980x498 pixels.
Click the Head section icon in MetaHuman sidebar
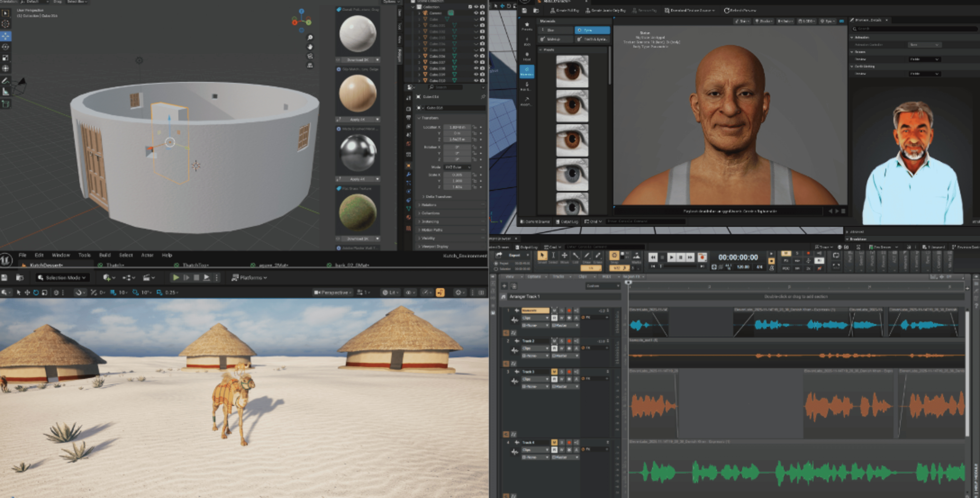527,56
